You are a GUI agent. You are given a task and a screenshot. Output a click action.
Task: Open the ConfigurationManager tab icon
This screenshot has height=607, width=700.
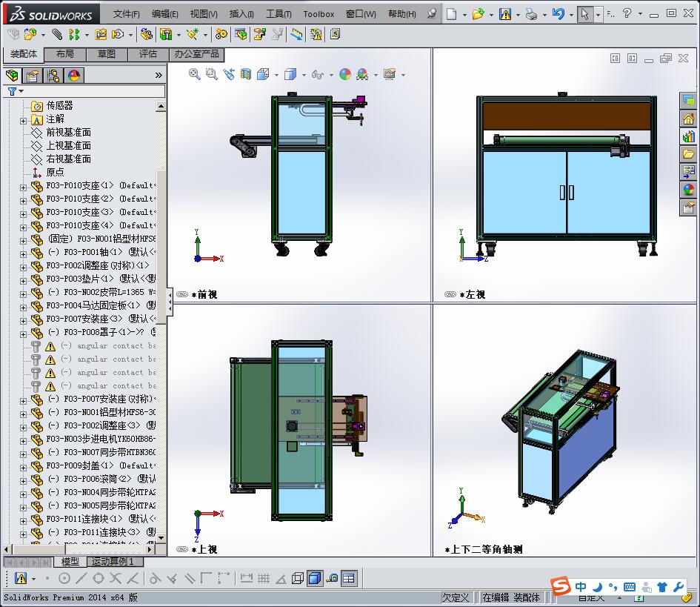tap(53, 76)
